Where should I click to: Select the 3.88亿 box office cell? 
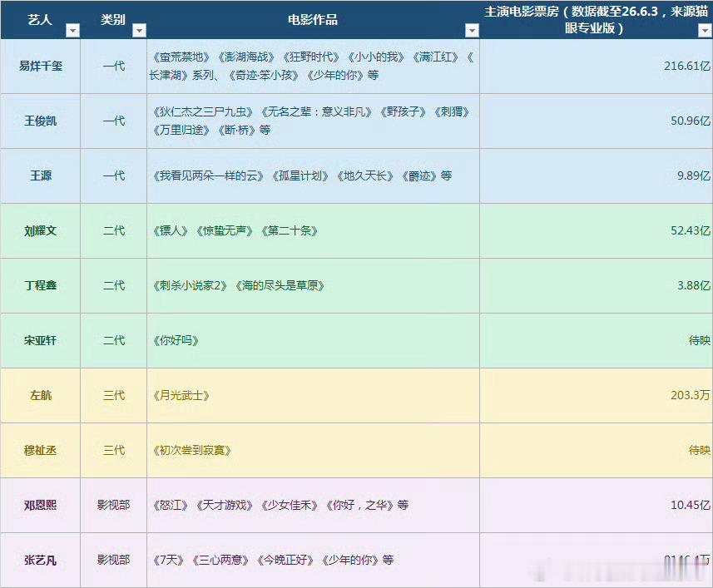click(597, 286)
